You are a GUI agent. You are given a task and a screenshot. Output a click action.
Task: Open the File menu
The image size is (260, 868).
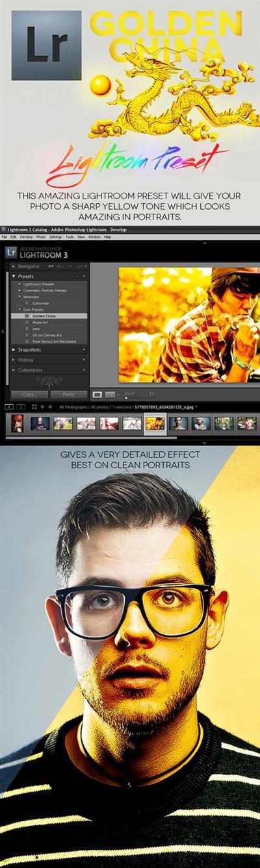tap(4, 237)
